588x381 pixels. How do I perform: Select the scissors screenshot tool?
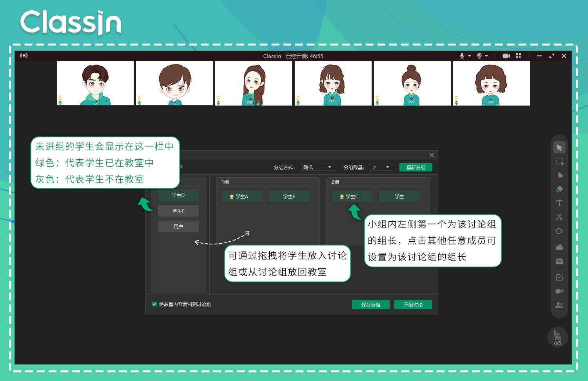559,217
